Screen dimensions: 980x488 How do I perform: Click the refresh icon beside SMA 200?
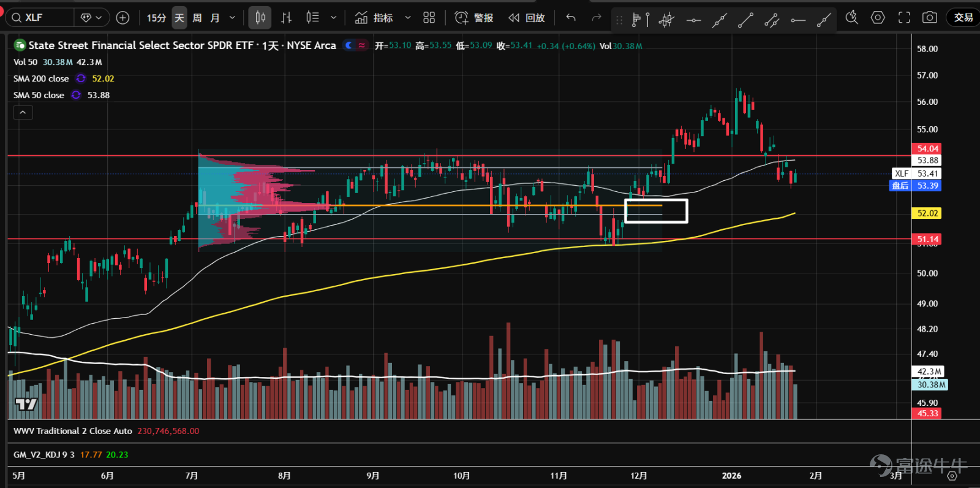(x=81, y=78)
